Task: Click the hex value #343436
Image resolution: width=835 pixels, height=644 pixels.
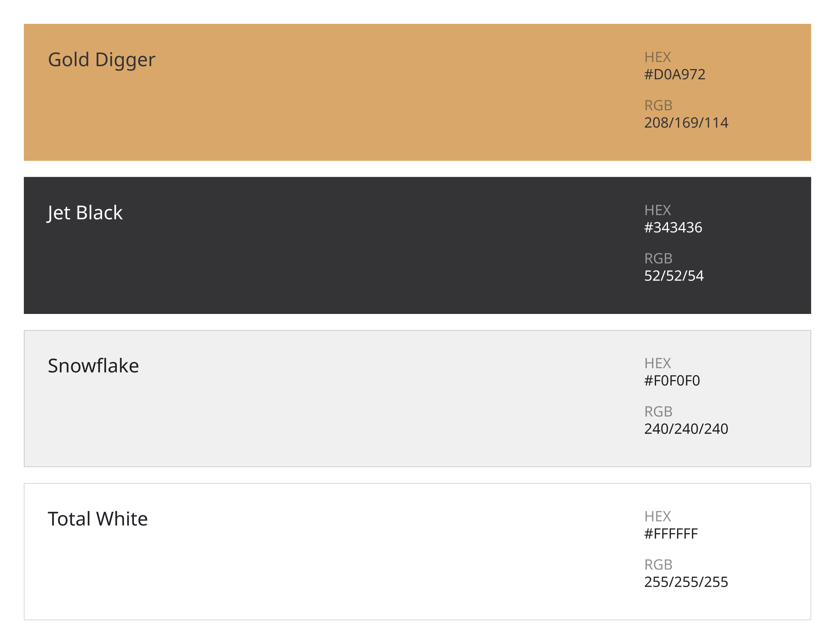Action: coord(673,227)
